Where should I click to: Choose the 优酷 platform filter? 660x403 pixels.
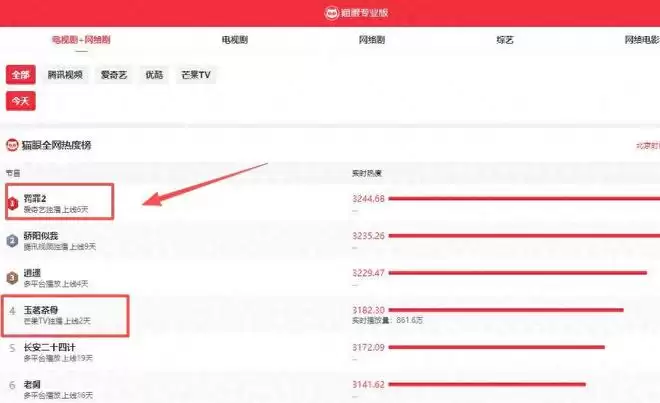point(154,75)
